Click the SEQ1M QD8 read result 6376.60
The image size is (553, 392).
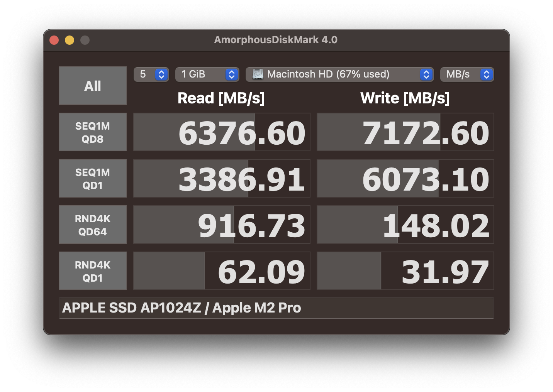tap(222, 132)
